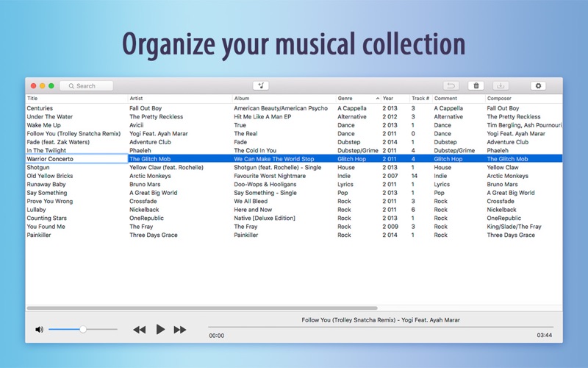Screen dimensions: 588x368
Task: Click the download import toolbar button
Action: [501, 85]
